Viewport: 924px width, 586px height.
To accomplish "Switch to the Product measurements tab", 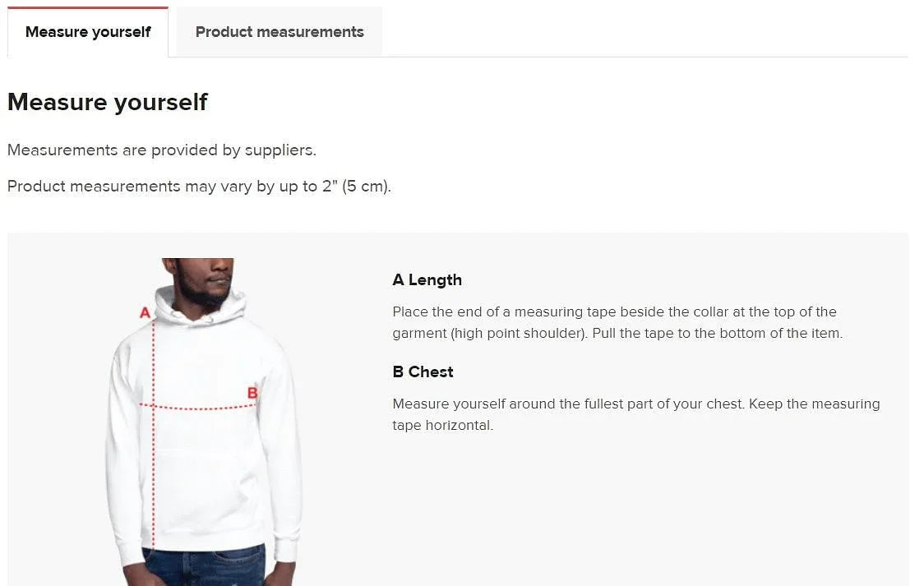I will tap(280, 32).
